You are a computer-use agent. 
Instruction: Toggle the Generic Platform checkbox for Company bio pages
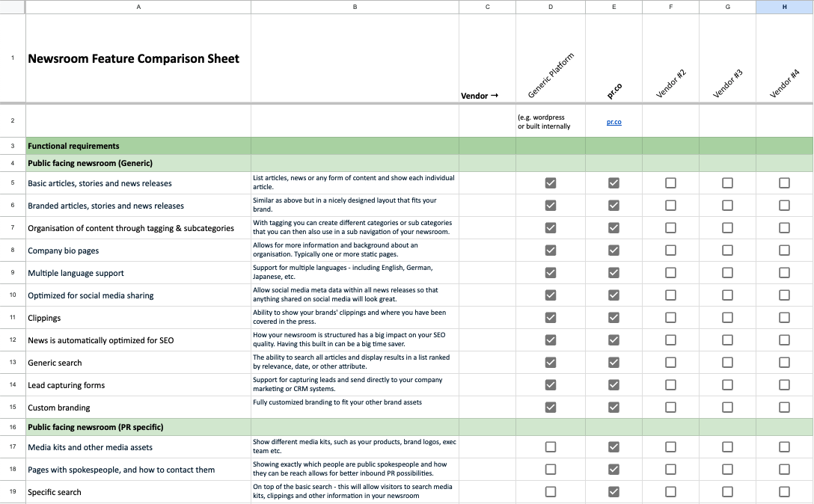pyautogui.click(x=550, y=250)
